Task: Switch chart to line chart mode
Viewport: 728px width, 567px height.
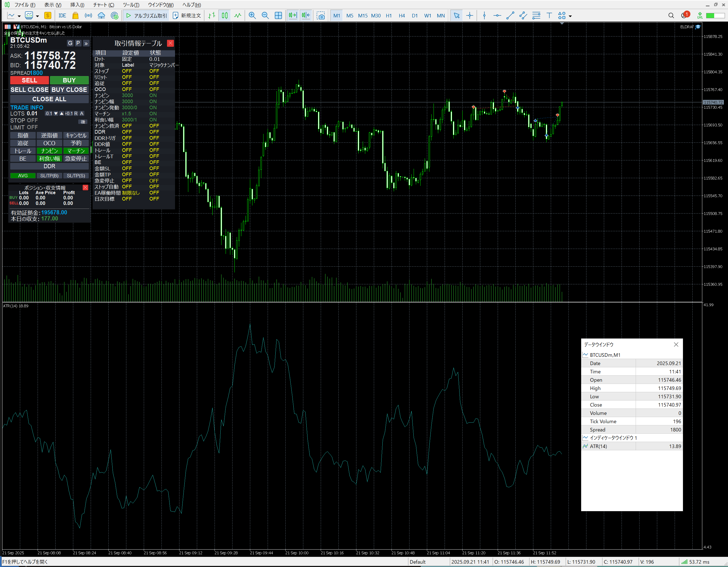Action: click(238, 15)
